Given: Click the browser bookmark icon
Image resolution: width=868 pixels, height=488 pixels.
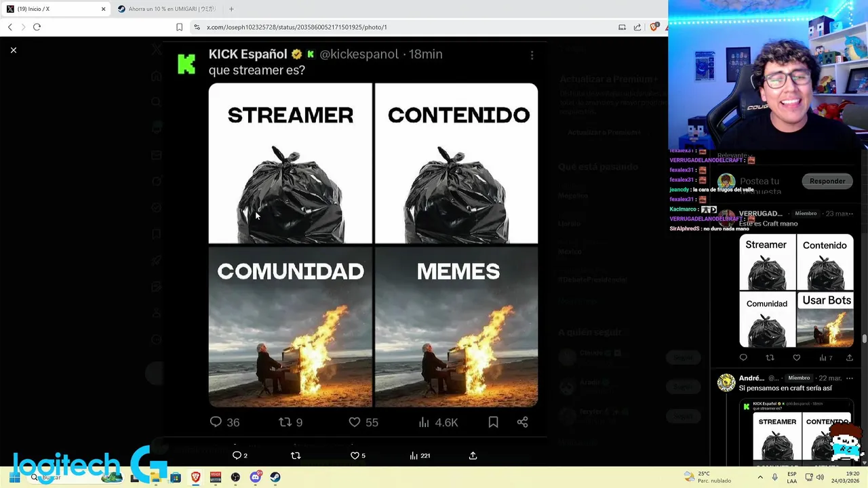Looking at the screenshot, I should pyautogui.click(x=179, y=27).
